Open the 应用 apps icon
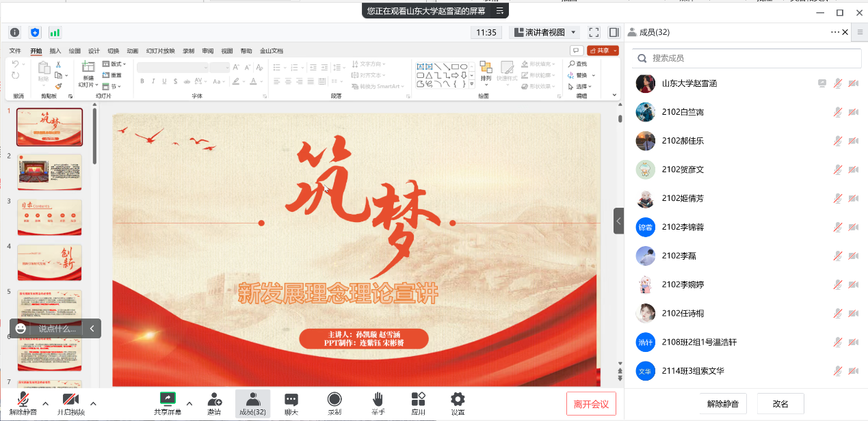Image resolution: width=868 pixels, height=421 pixels. [x=418, y=403]
